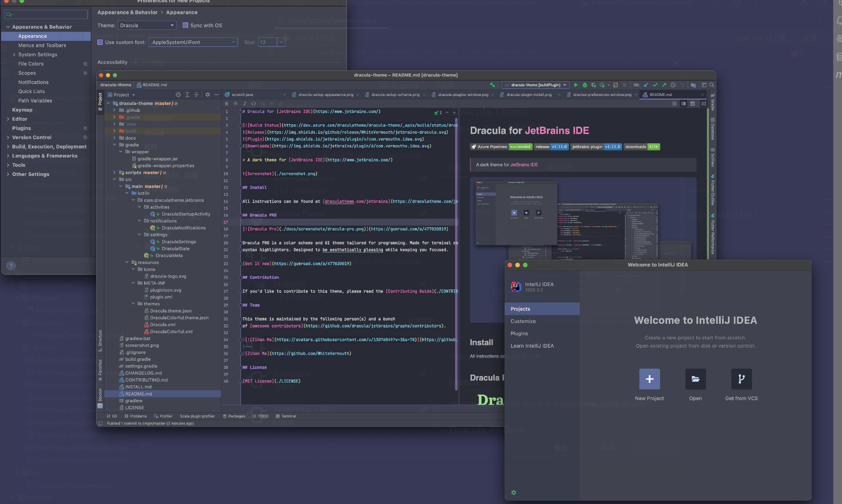Click the Get from VCS branch icon

click(742, 379)
